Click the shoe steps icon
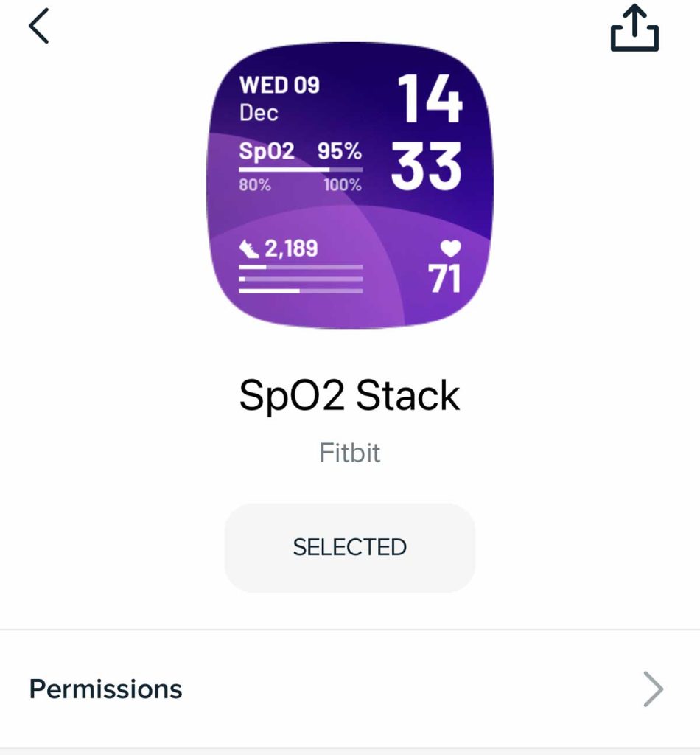This screenshot has width=700, height=755. 250,249
